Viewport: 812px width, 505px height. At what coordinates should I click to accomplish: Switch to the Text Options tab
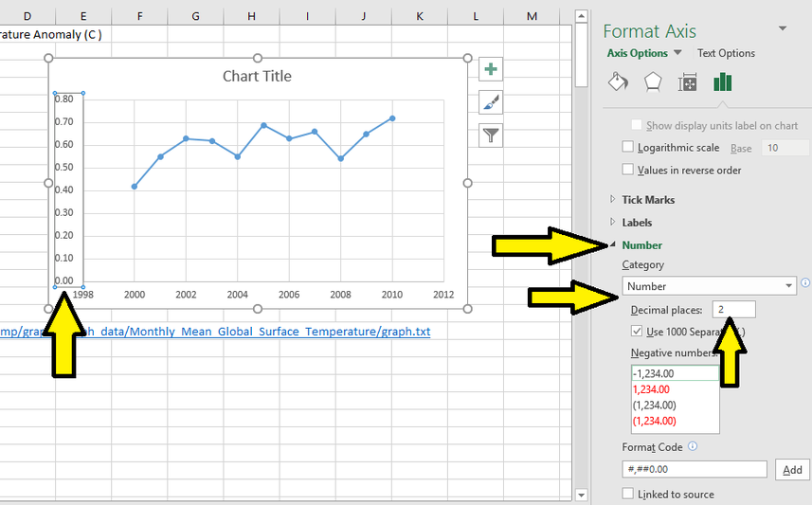tap(726, 54)
